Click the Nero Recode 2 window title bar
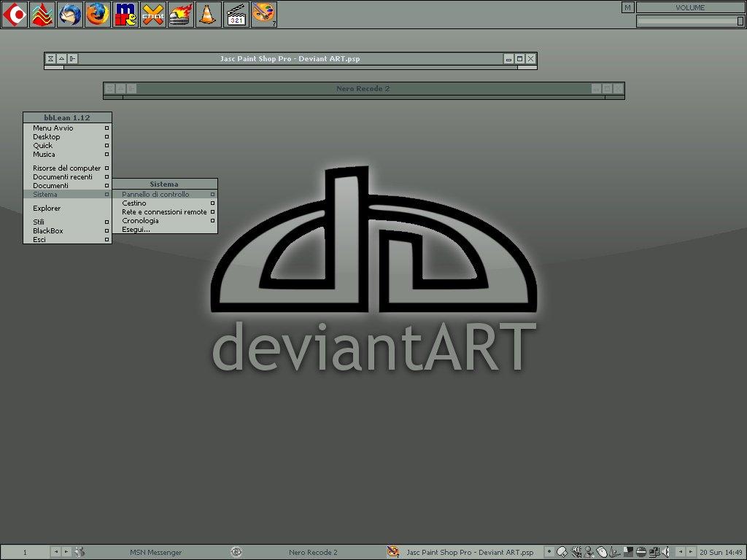The height and width of the screenshot is (560, 747). 363,88
